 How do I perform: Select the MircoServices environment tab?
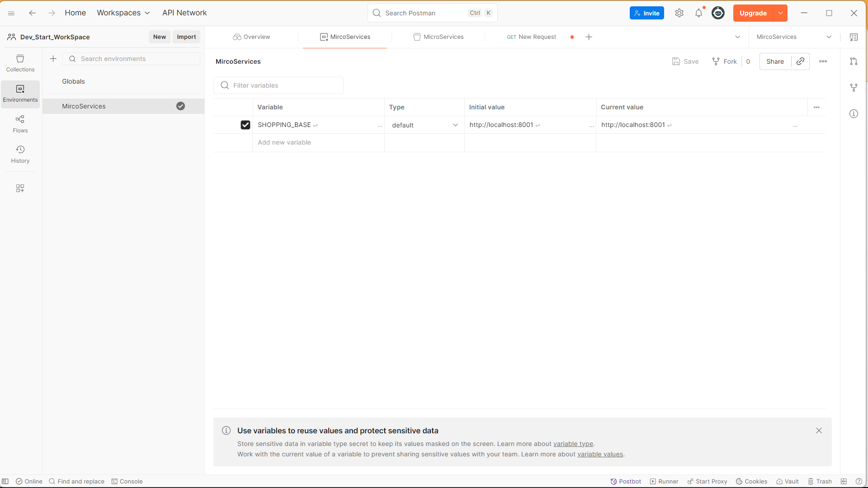coord(345,37)
